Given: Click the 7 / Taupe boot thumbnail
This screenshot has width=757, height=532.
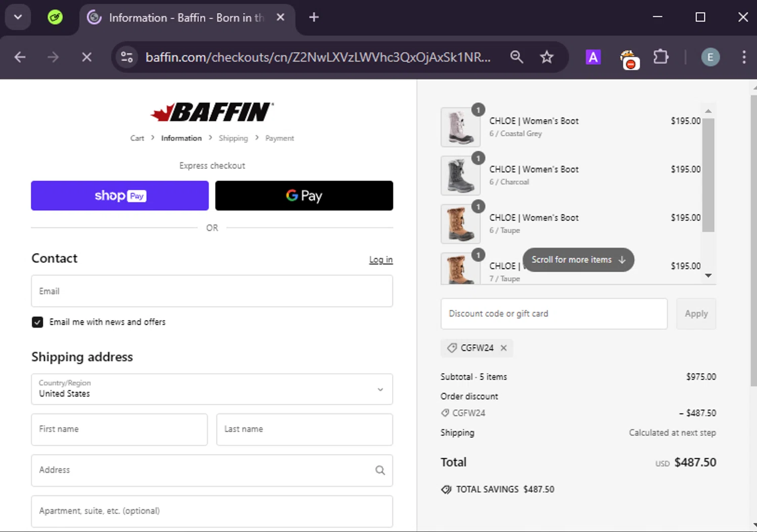Looking at the screenshot, I should (x=460, y=268).
